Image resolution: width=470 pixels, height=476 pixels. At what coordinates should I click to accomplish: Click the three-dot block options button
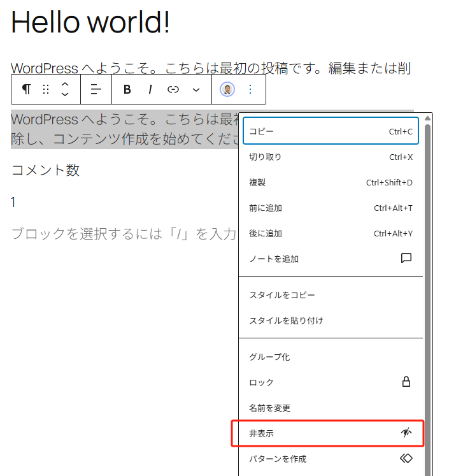tap(250, 89)
